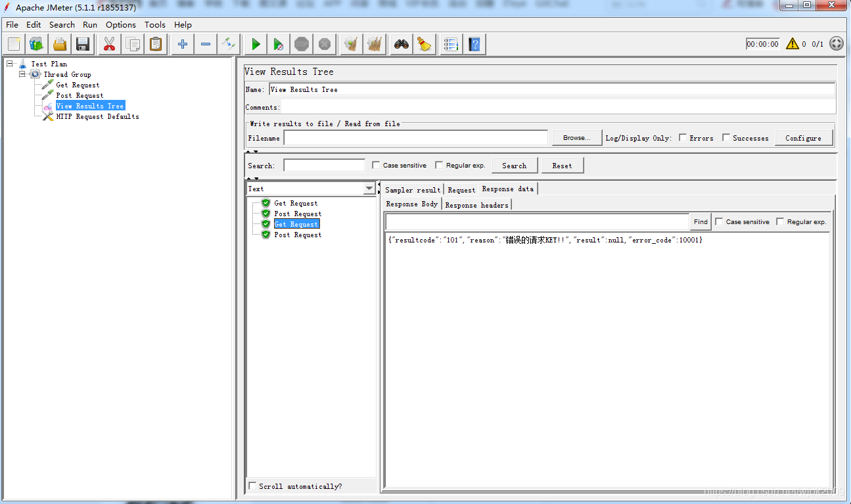This screenshot has width=851, height=504.
Task: Toggle Regular exp. next to Find
Action: 781,221
